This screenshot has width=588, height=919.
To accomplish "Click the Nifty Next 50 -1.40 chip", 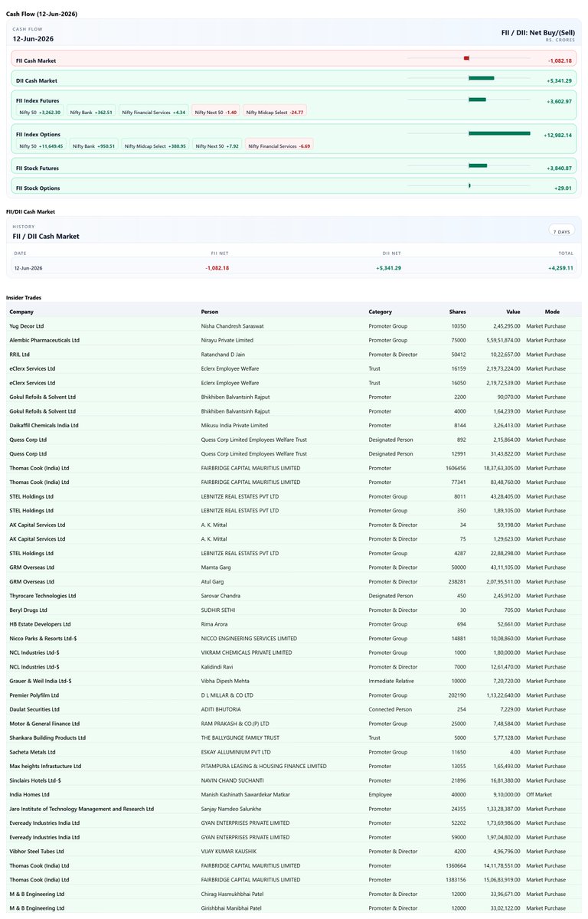I will 216,112.
